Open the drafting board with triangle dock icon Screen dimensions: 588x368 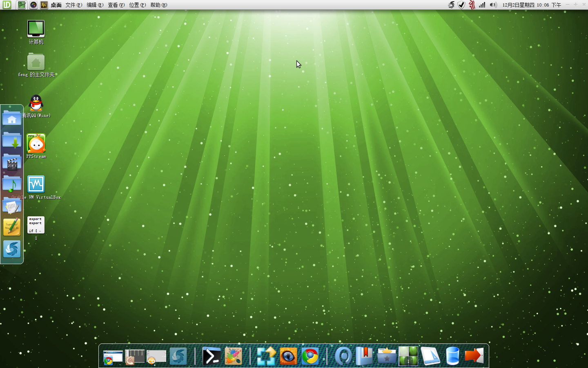click(430, 356)
